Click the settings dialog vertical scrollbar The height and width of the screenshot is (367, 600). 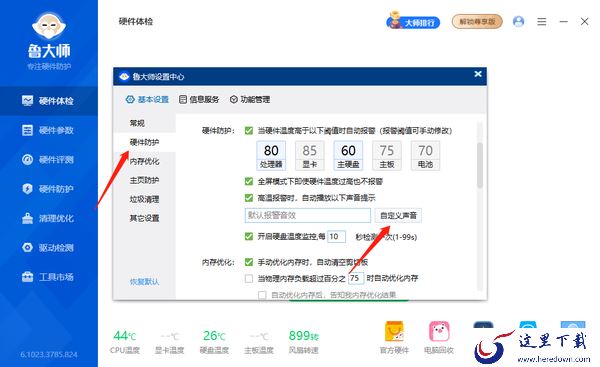(480, 165)
